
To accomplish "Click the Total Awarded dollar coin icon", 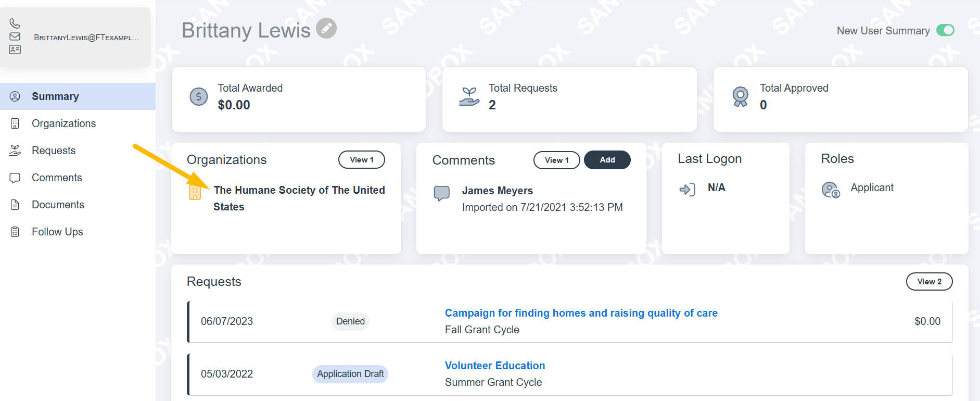I will [198, 96].
